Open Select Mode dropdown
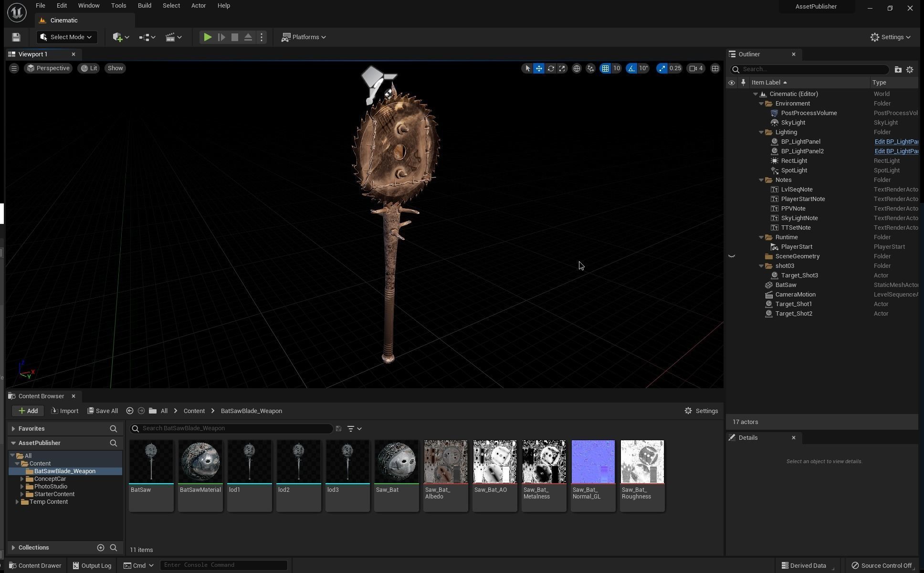This screenshot has height=573, width=924. pyautogui.click(x=66, y=37)
